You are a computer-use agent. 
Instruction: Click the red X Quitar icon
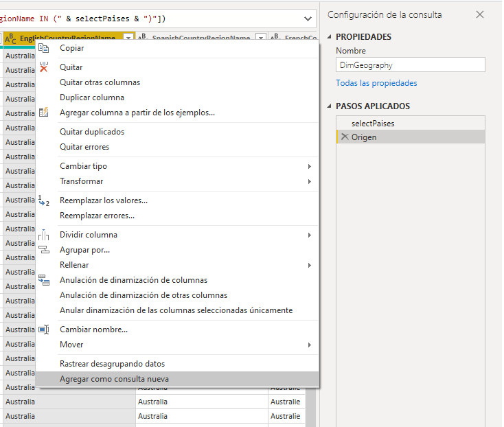44,67
